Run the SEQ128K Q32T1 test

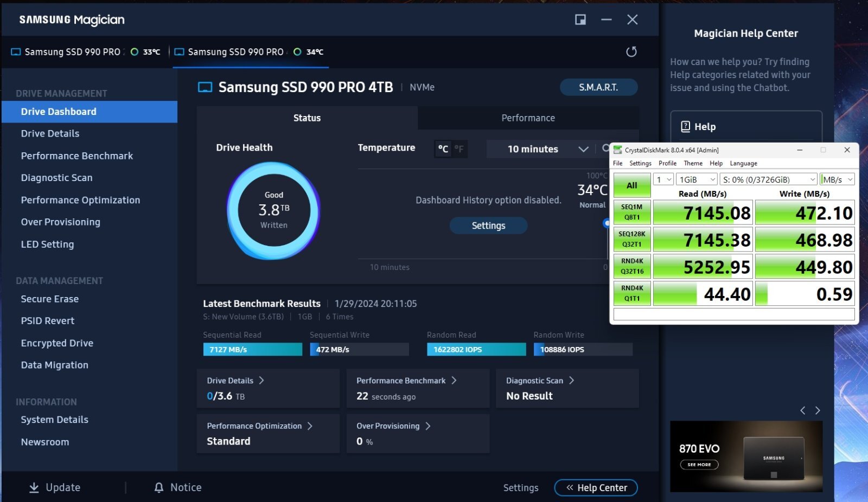point(632,239)
